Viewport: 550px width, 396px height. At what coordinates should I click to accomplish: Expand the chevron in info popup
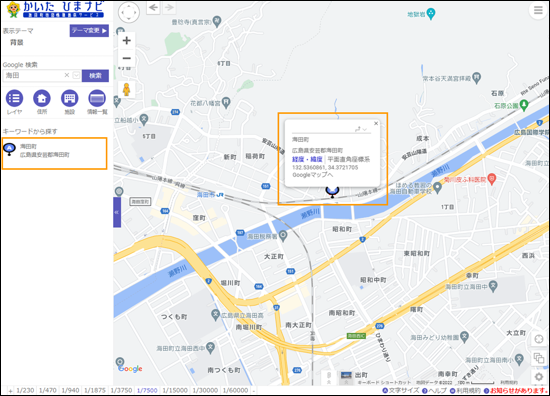[365, 129]
